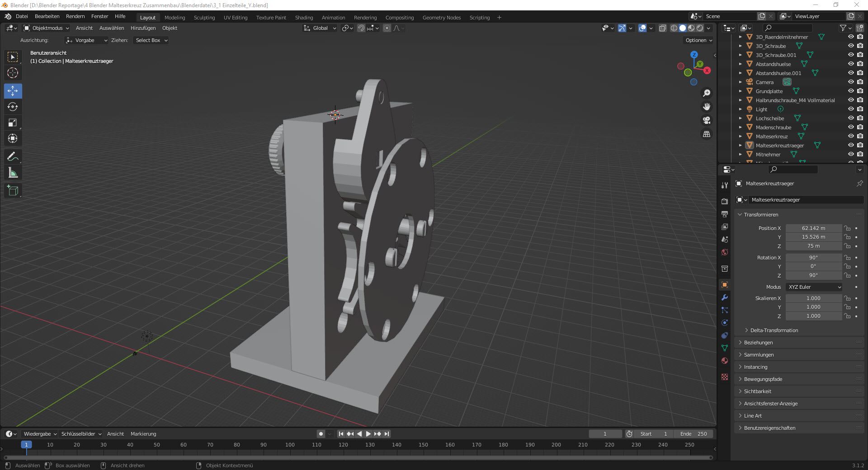The image size is (868, 470).
Task: Click the current frame marker on timeline
Action: (26, 445)
